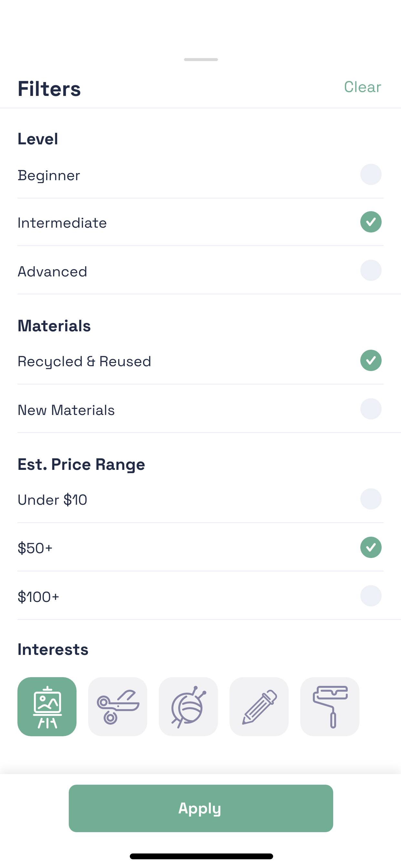Select the $100+ price range
This screenshot has height=868, width=401.
[371, 596]
